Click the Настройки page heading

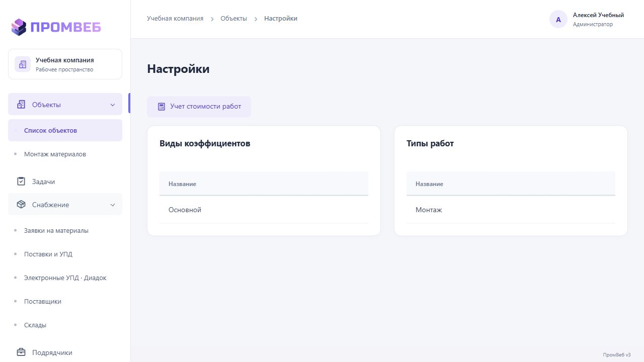click(178, 69)
